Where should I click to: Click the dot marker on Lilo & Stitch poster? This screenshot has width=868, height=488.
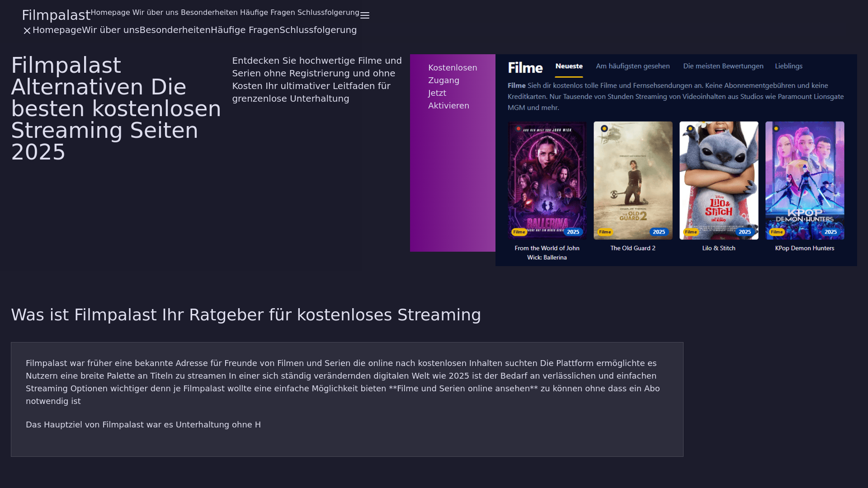690,129
